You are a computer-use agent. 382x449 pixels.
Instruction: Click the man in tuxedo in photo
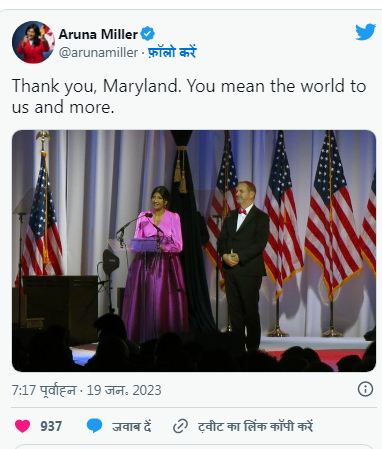tap(243, 263)
